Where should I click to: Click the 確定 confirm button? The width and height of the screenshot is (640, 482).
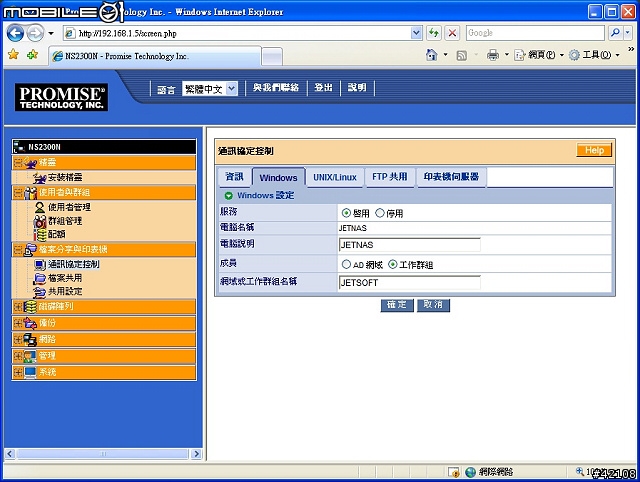pyautogui.click(x=397, y=305)
